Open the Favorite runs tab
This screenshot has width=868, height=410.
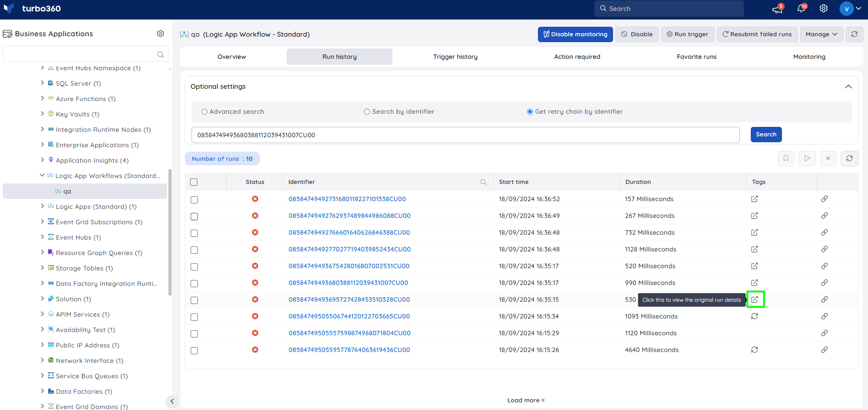[697, 57]
